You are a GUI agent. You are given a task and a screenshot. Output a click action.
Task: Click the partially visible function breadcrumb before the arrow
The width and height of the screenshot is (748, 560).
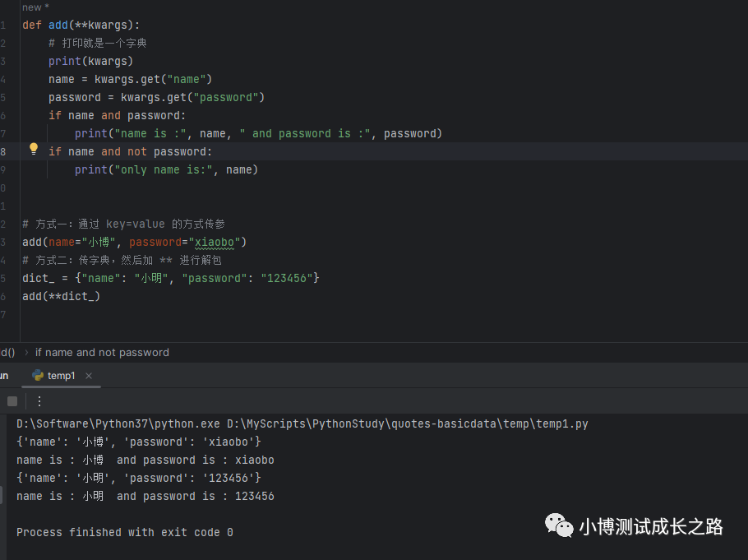7,352
